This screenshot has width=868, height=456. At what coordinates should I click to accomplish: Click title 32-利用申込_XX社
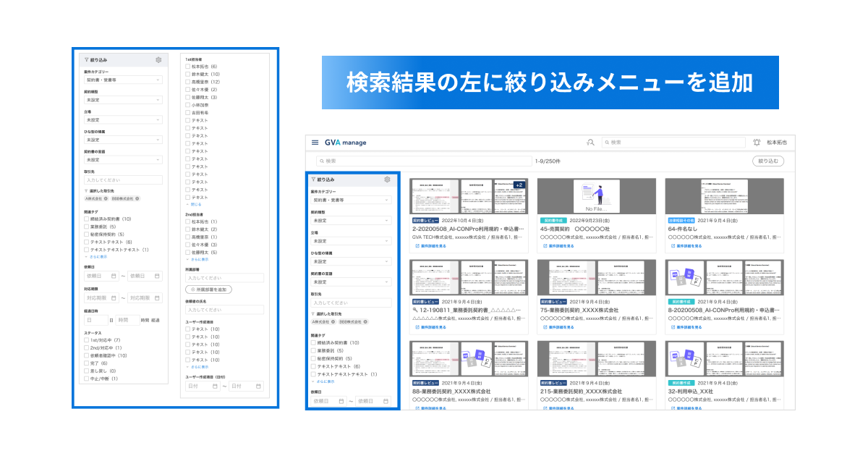(691, 392)
